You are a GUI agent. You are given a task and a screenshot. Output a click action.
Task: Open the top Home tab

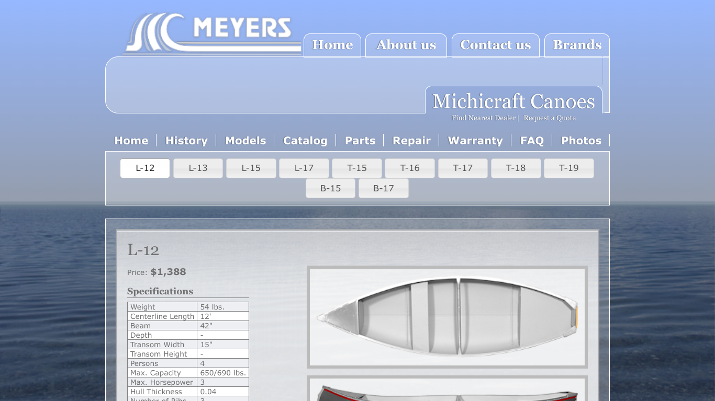click(x=332, y=45)
